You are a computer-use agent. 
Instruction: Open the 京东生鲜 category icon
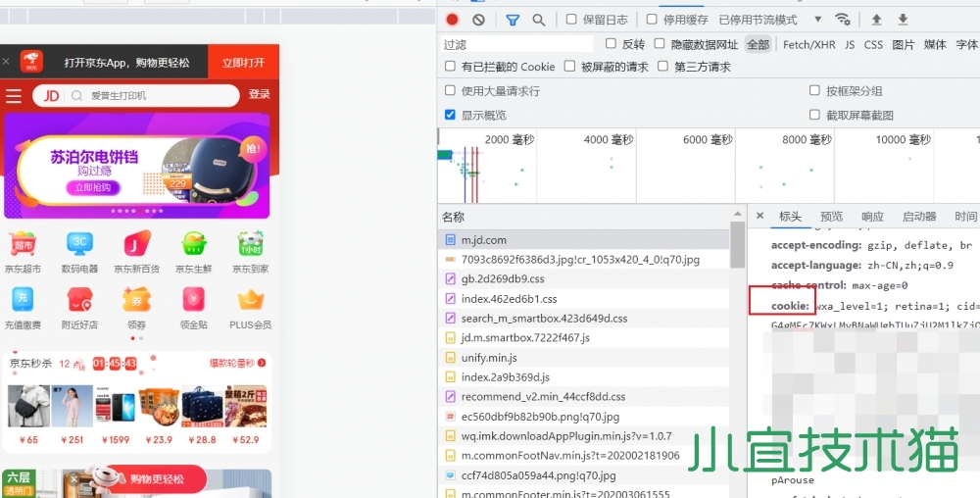[194, 244]
